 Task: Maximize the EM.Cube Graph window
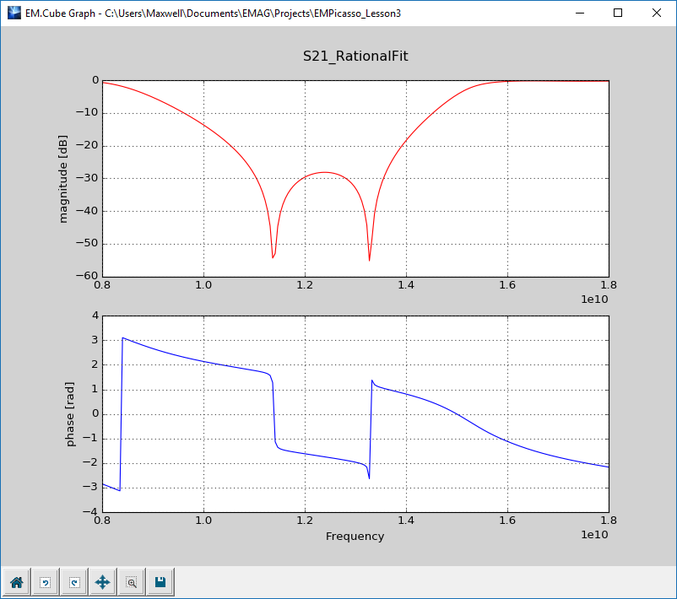618,13
